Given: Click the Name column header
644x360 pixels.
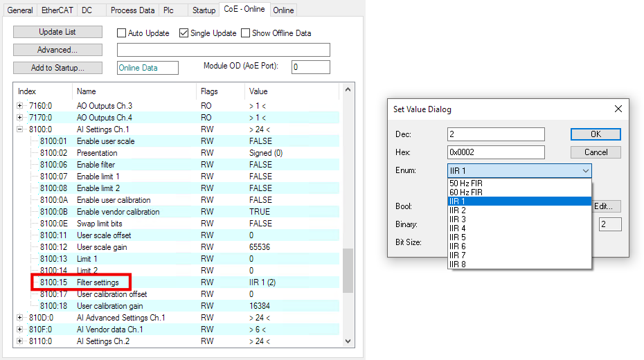Looking at the screenshot, I should (x=134, y=91).
